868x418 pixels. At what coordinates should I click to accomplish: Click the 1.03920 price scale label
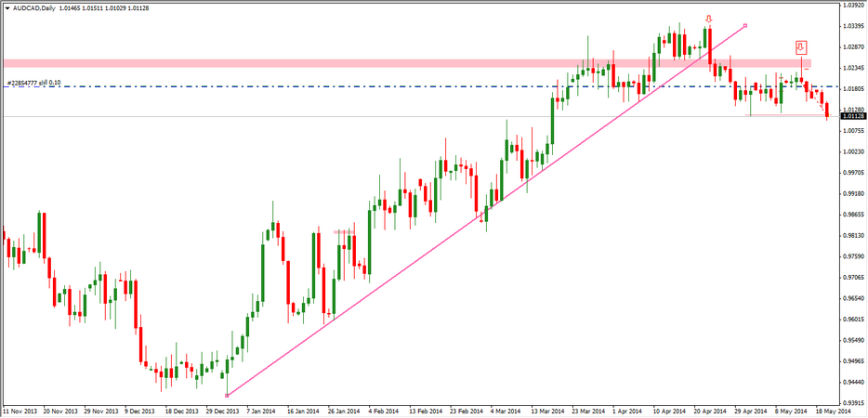852,6
